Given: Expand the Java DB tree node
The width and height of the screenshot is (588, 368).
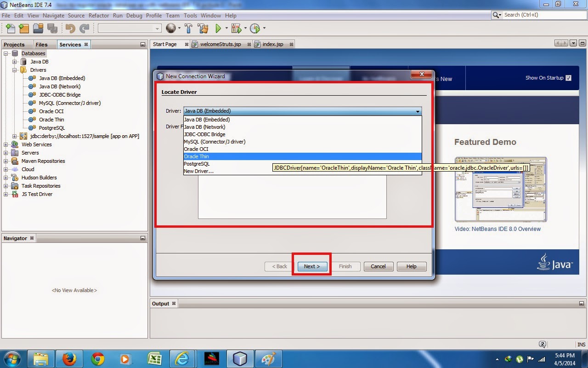Looking at the screenshot, I should pos(15,62).
